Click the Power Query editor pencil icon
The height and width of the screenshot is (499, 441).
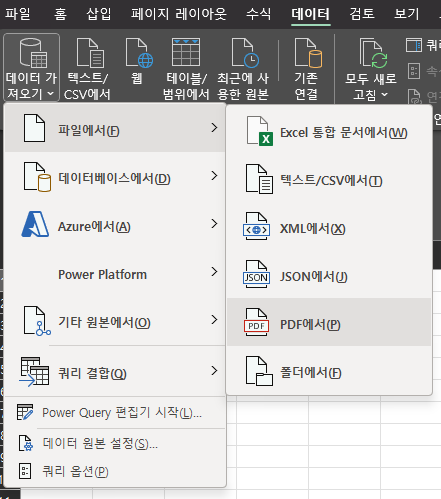pos(25,412)
